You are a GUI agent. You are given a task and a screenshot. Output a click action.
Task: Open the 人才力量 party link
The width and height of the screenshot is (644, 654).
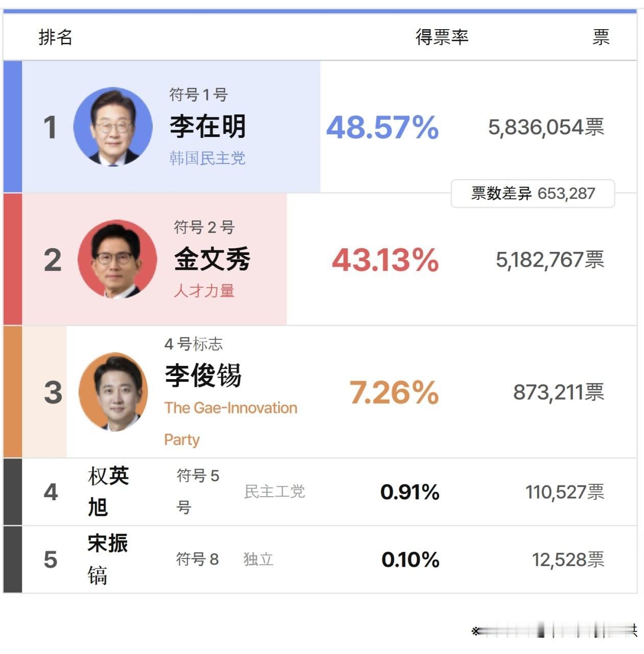pos(204,291)
